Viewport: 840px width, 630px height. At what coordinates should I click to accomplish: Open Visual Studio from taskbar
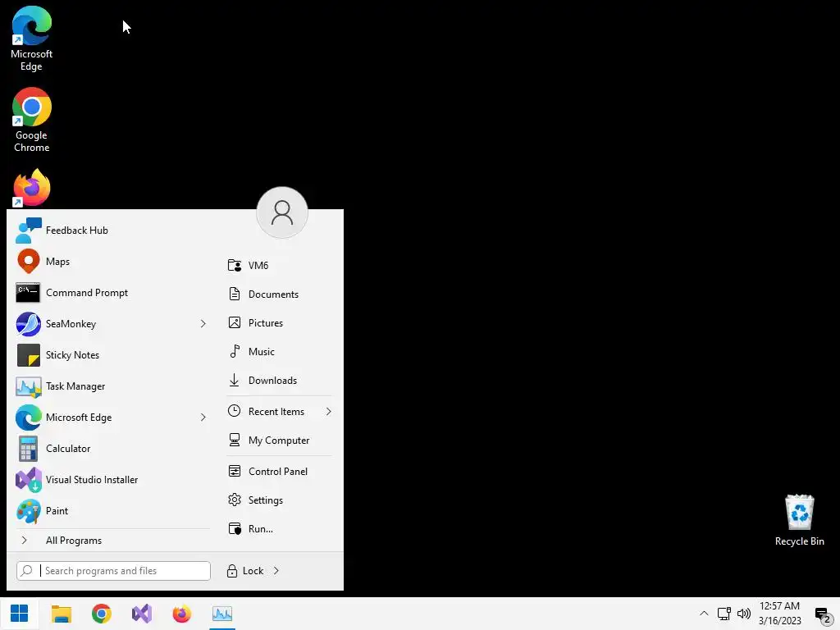point(141,614)
